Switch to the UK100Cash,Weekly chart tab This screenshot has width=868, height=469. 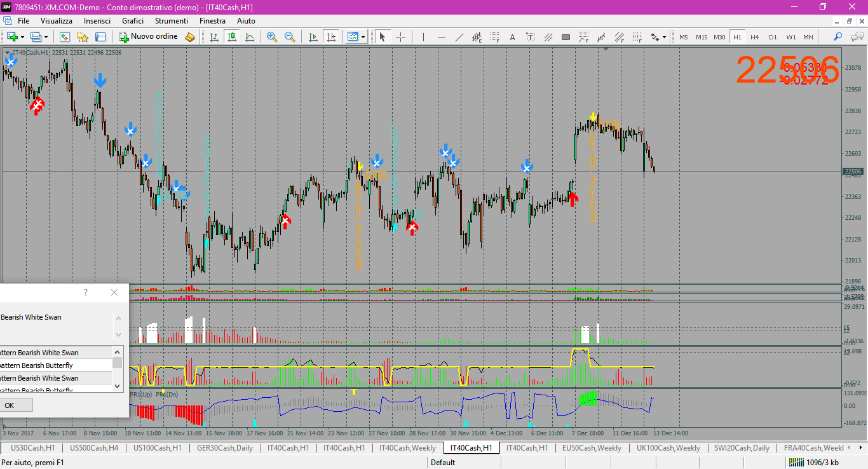coord(668,448)
